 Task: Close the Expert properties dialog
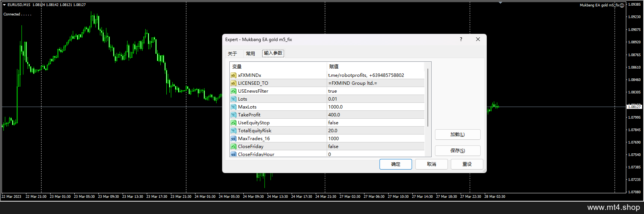click(478, 39)
